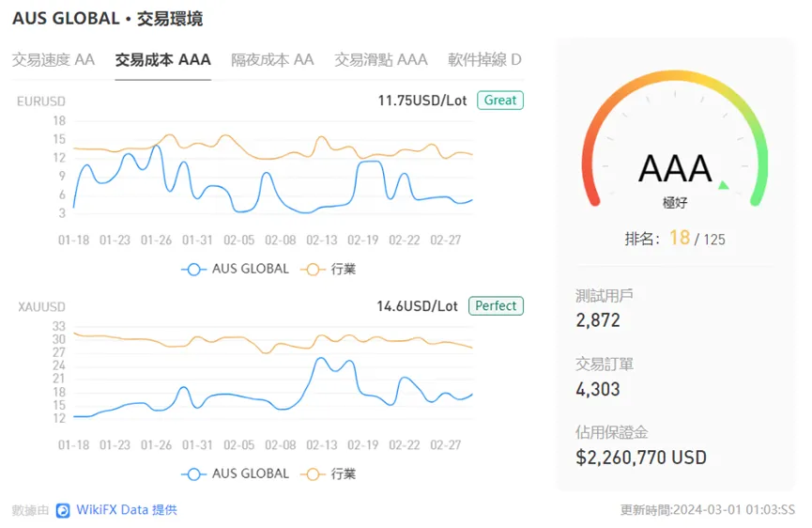Screen dimensions: 812x528
Task: Open the 隔夜成本 AA tab
Action: 272,59
